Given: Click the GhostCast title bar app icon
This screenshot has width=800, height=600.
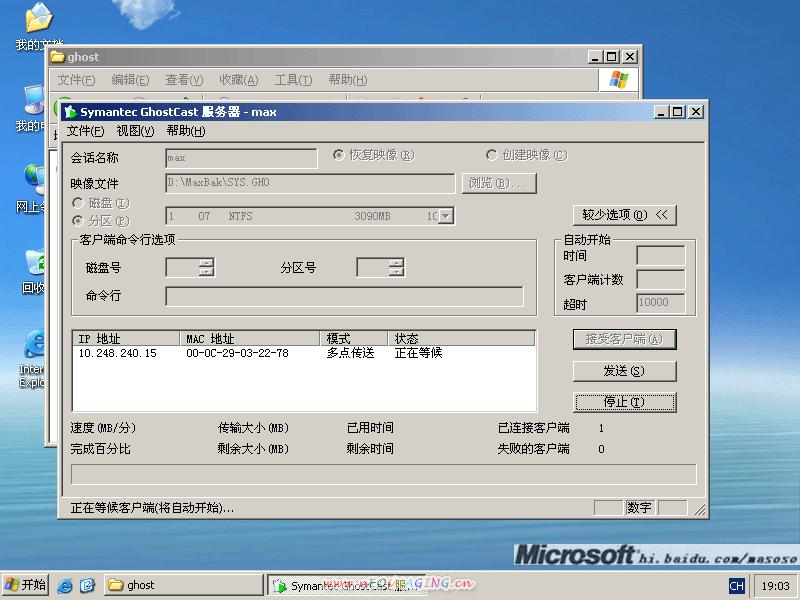Looking at the screenshot, I should point(70,112).
